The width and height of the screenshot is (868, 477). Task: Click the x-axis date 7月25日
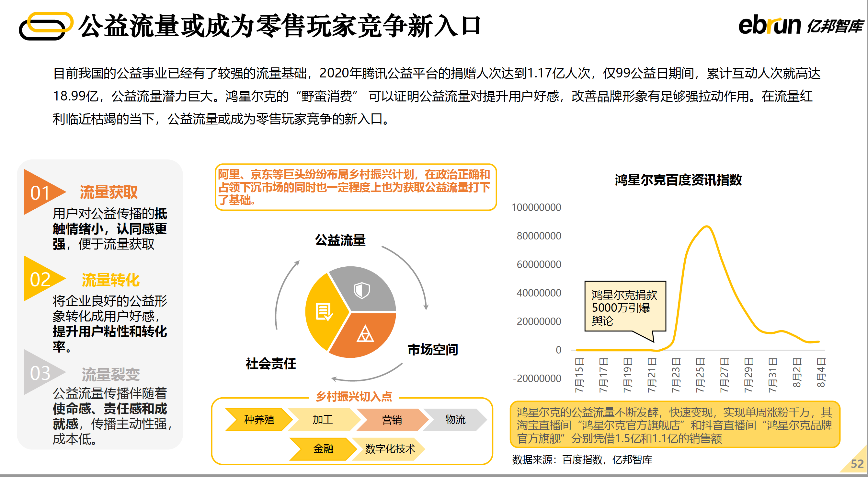click(x=700, y=375)
